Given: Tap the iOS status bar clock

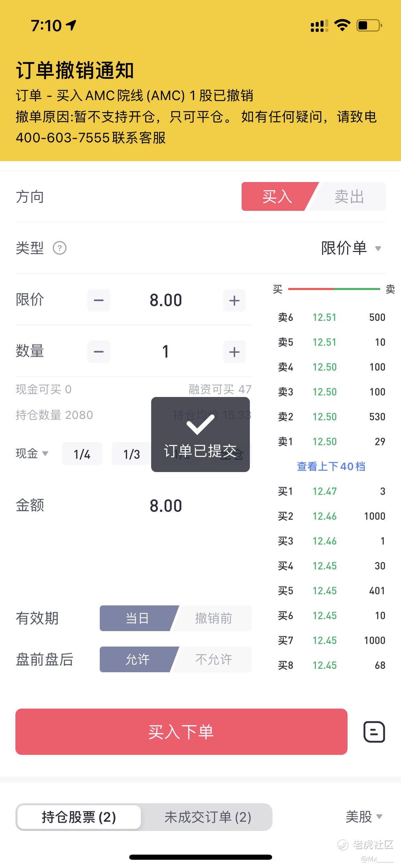Looking at the screenshot, I should tap(46, 25).
